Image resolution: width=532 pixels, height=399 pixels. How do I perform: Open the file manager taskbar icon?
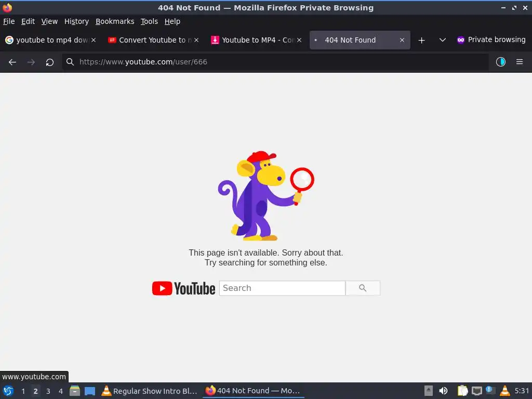tap(75, 391)
